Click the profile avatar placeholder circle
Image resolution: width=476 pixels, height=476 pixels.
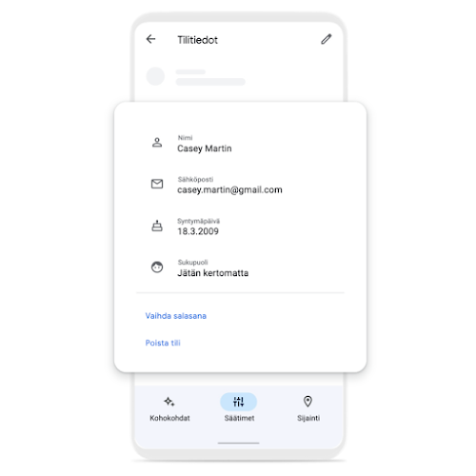[x=155, y=76]
